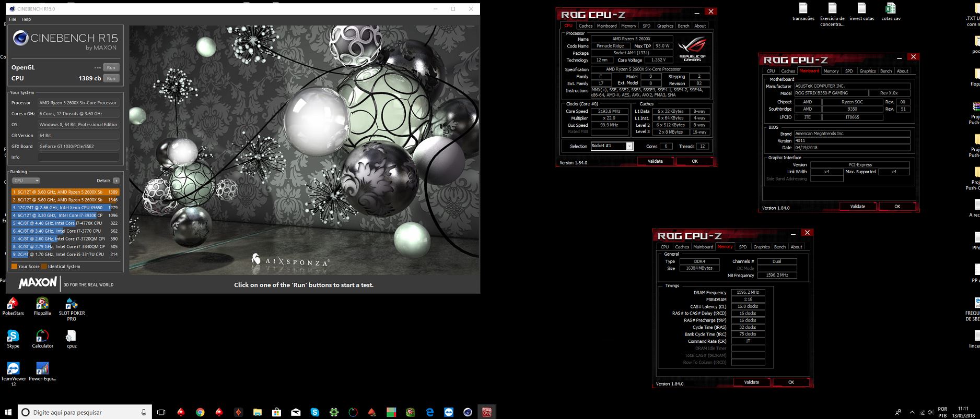Click the rendered scene image in Cinebench
The width and height of the screenshot is (980, 419).
point(304,150)
